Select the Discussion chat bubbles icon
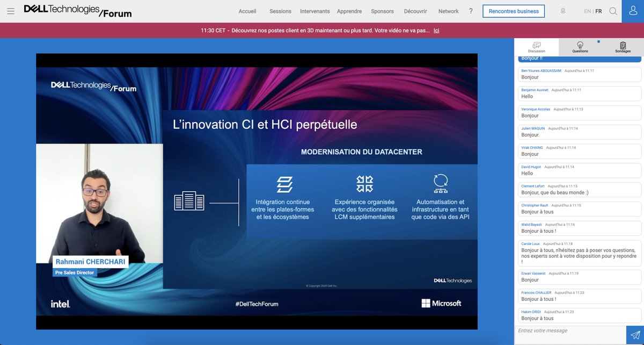 tap(536, 45)
